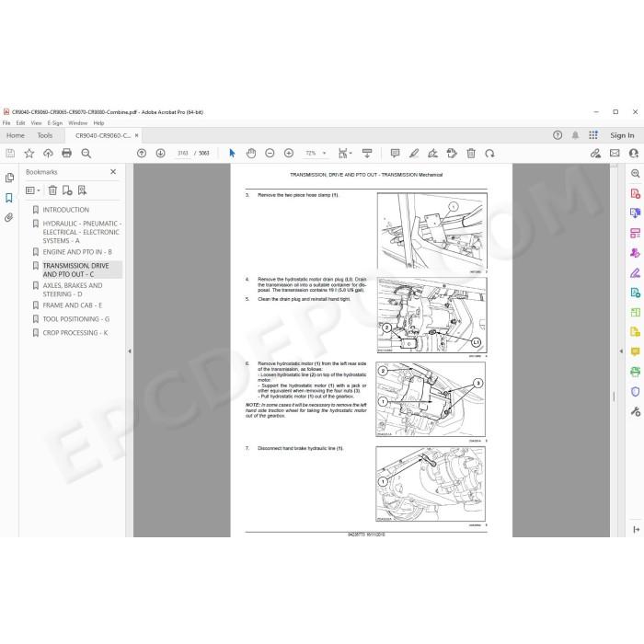Click the current page number field
This screenshot has height=644, width=644.
tap(183, 154)
